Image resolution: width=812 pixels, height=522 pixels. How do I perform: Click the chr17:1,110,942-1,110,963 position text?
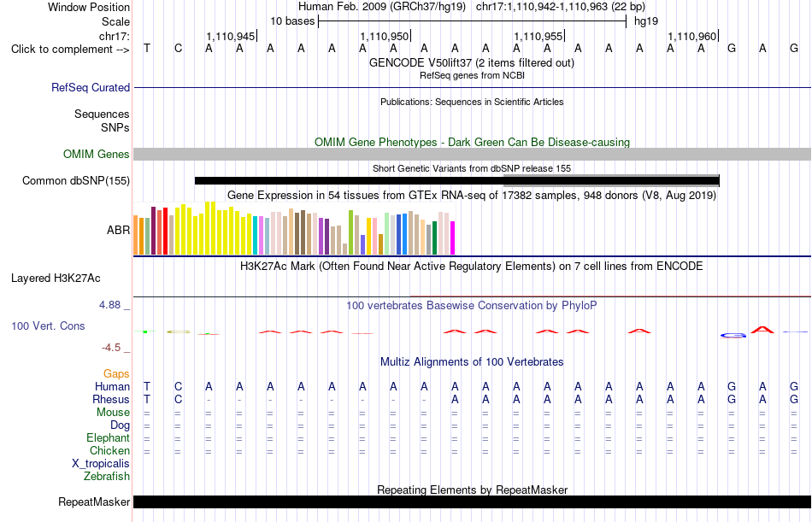561,7
